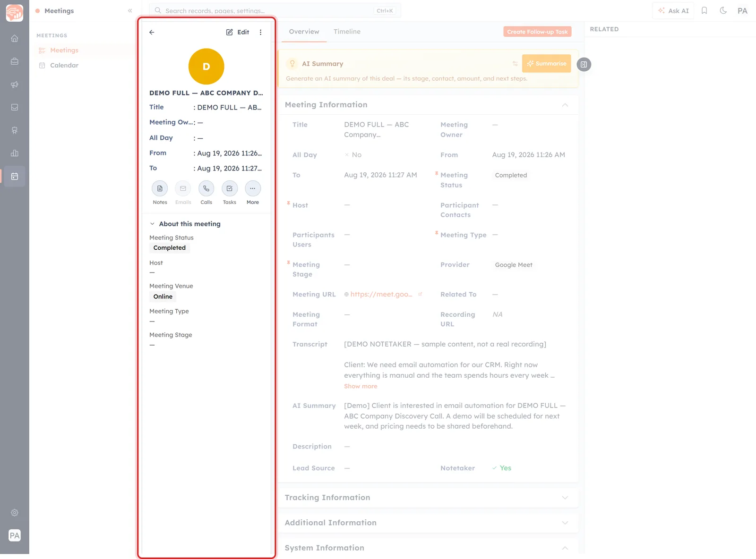This screenshot has width=756, height=559.
Task: Select Meetings in the sidebar menu
Action: (x=64, y=50)
